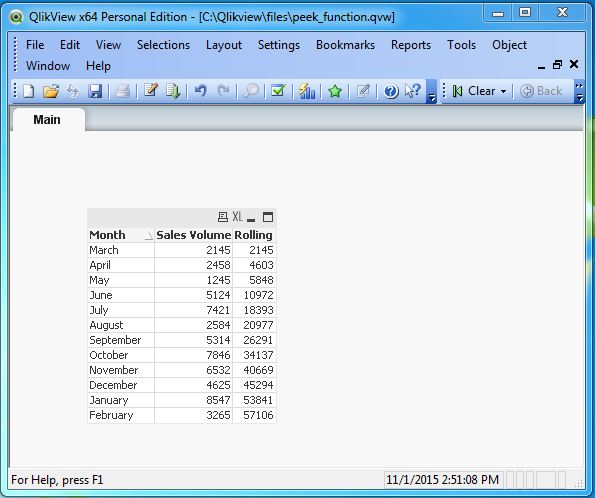595x498 pixels.
Task: Click the New Document toolbar icon
Action: 29,91
